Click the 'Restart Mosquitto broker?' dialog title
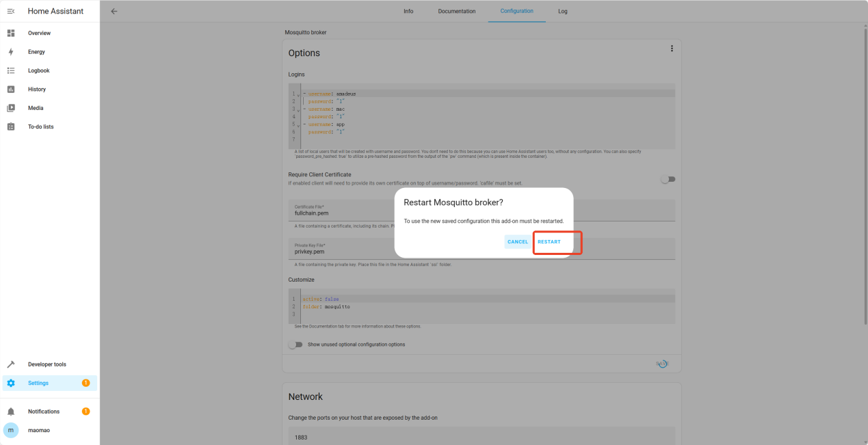 [x=453, y=202]
